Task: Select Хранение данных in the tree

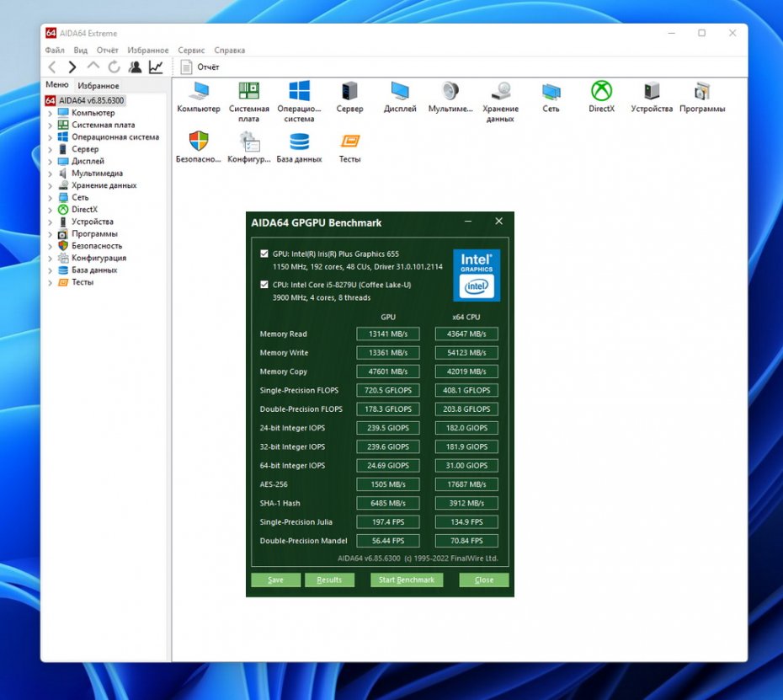Action: click(x=104, y=185)
